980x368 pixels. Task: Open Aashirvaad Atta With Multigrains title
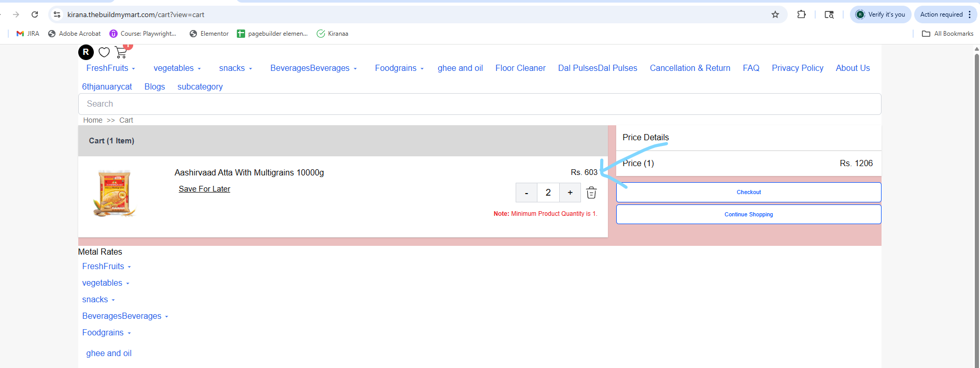tap(249, 173)
